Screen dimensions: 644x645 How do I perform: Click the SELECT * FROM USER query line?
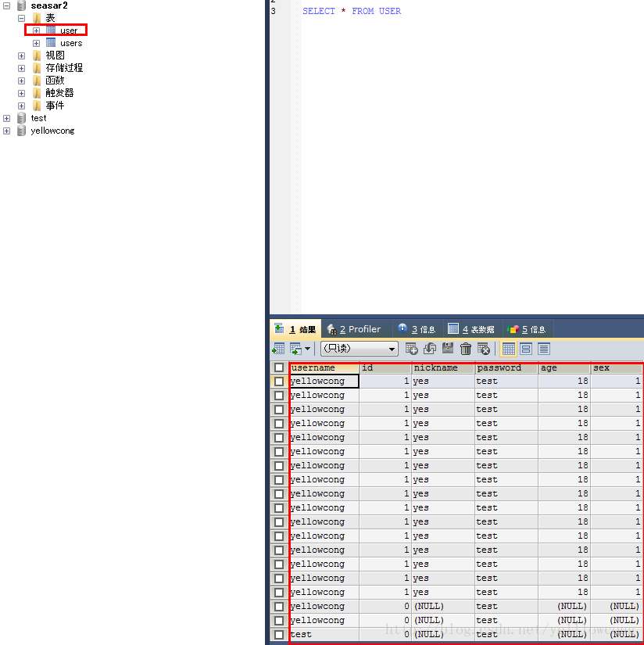(x=352, y=11)
